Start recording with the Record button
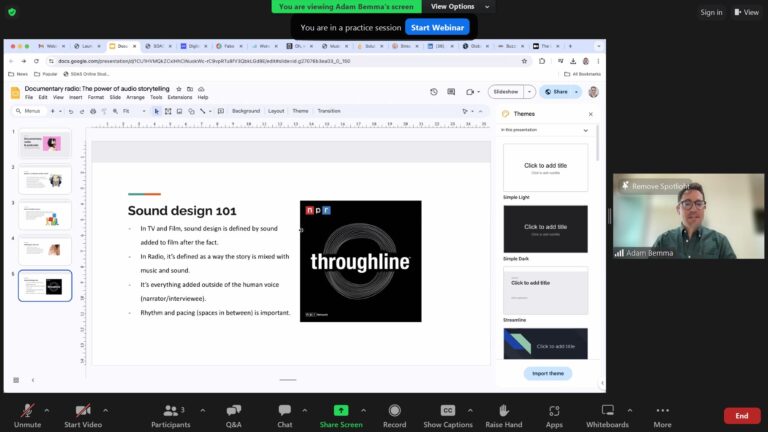The width and height of the screenshot is (768, 432). [x=394, y=416]
